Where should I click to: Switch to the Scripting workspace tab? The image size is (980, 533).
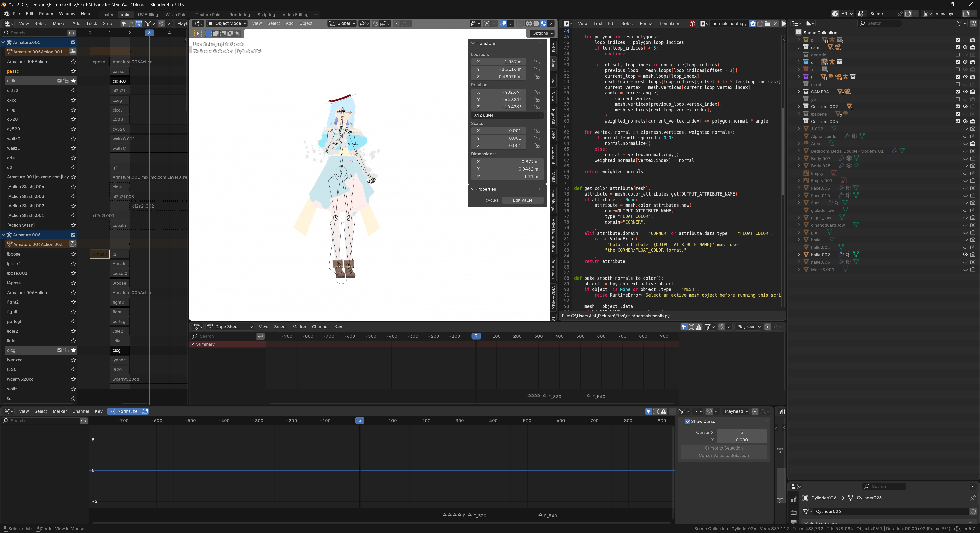(x=266, y=15)
